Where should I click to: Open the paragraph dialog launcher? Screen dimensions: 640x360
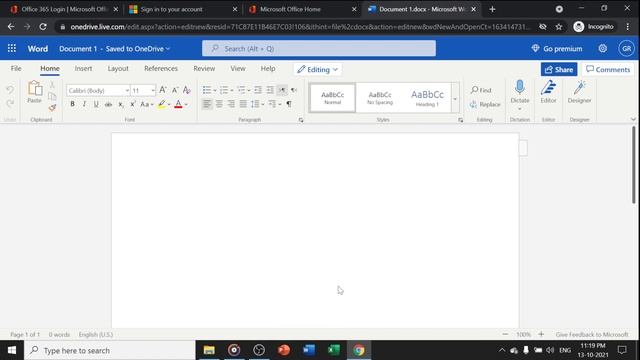(301, 120)
